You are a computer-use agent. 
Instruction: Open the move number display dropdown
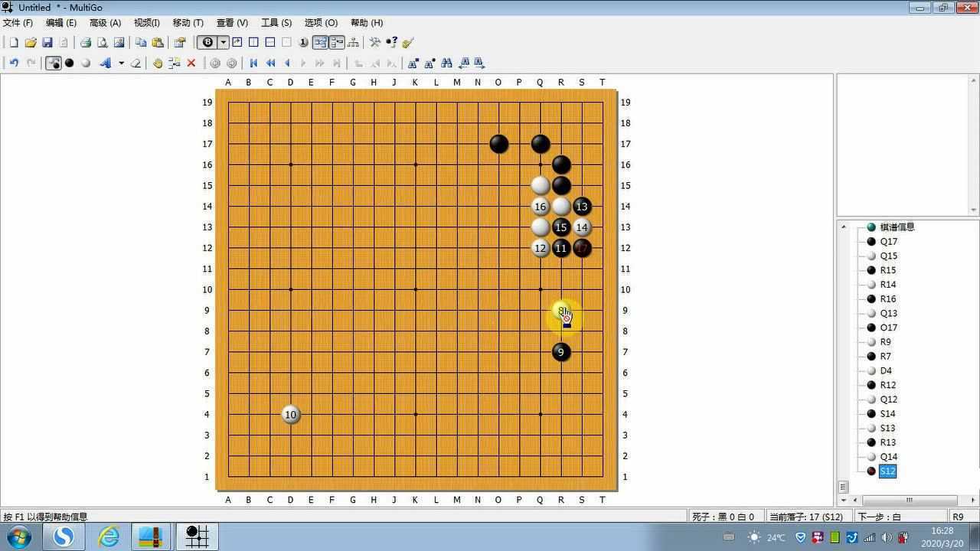(221, 42)
